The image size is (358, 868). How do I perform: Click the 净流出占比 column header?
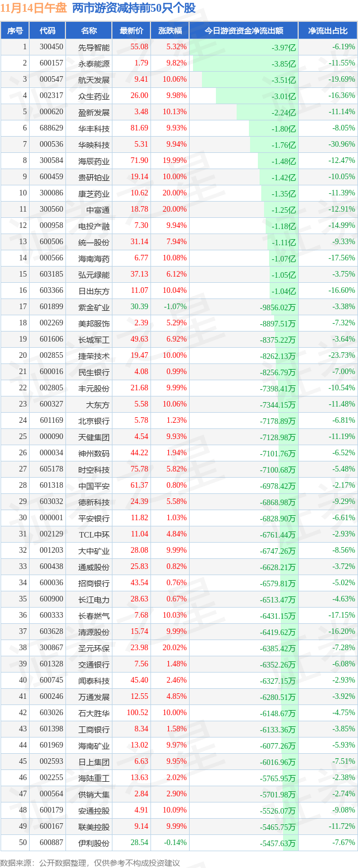coord(328,31)
